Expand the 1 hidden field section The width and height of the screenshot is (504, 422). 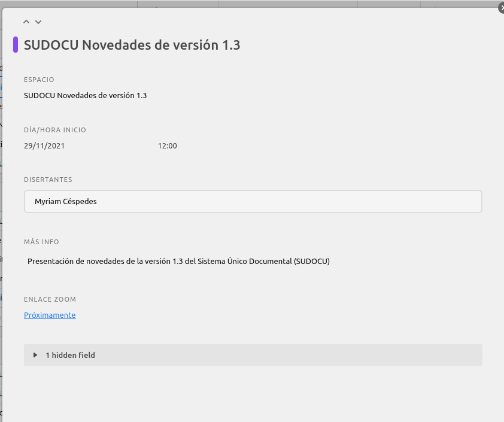pos(253,355)
